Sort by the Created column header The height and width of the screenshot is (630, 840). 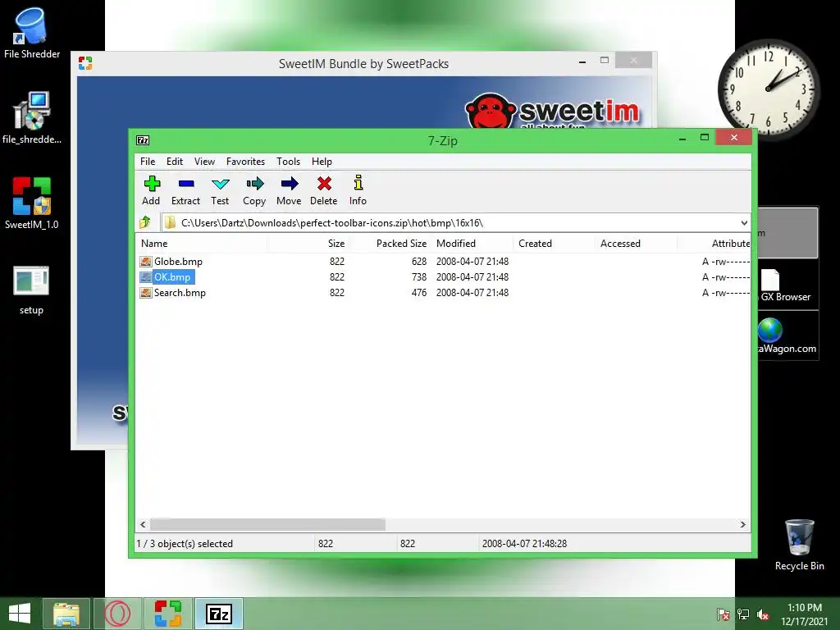(555, 243)
